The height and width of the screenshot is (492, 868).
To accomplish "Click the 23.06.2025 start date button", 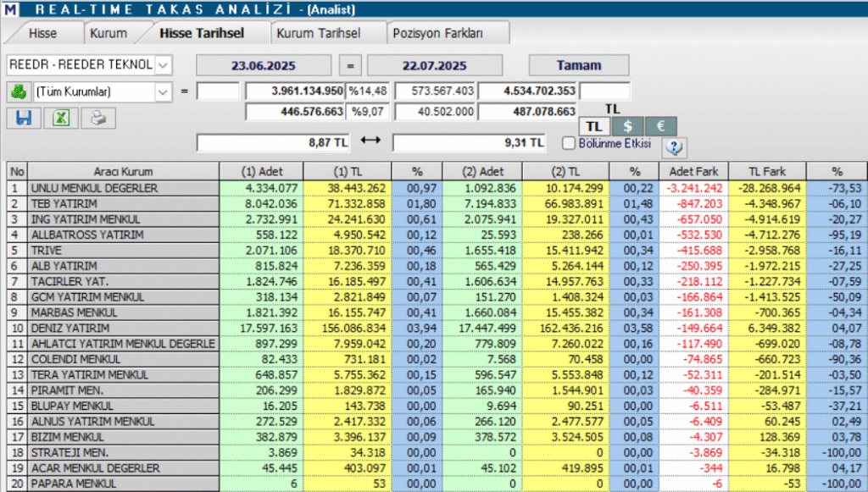I will pyautogui.click(x=263, y=64).
